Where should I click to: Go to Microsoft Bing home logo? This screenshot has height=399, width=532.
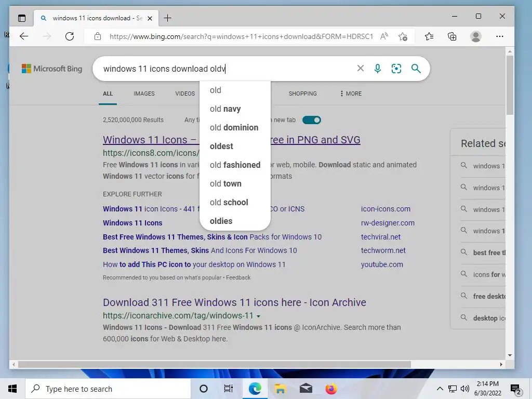pyautogui.click(x=52, y=69)
